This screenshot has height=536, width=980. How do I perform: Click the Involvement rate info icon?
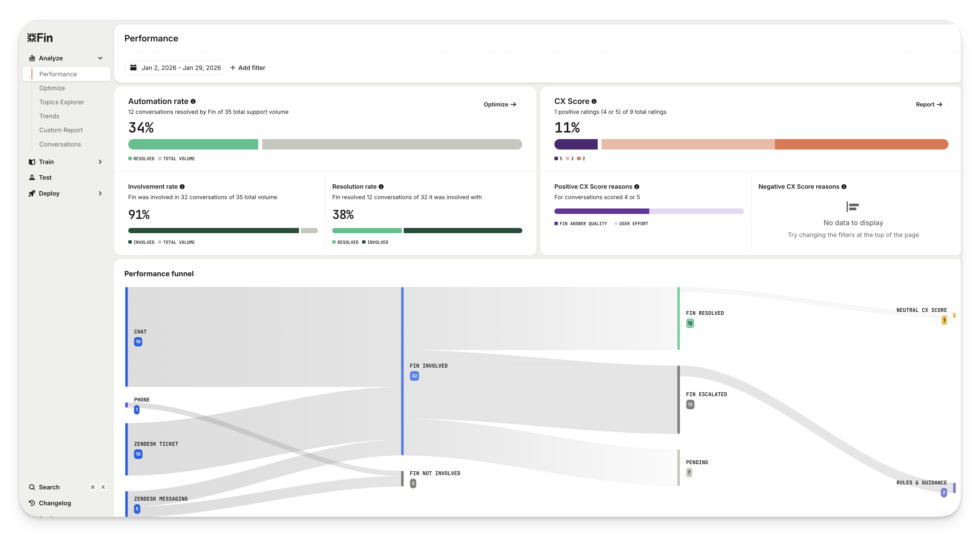(182, 187)
